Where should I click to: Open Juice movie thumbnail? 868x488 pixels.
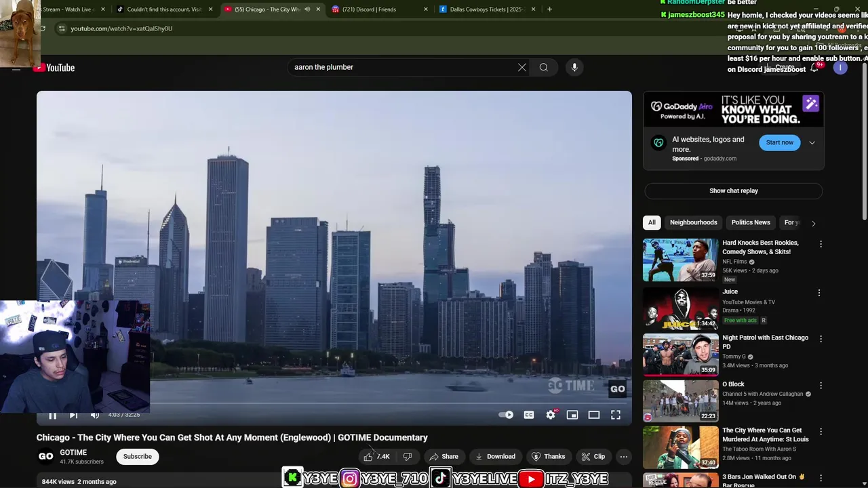(x=680, y=308)
